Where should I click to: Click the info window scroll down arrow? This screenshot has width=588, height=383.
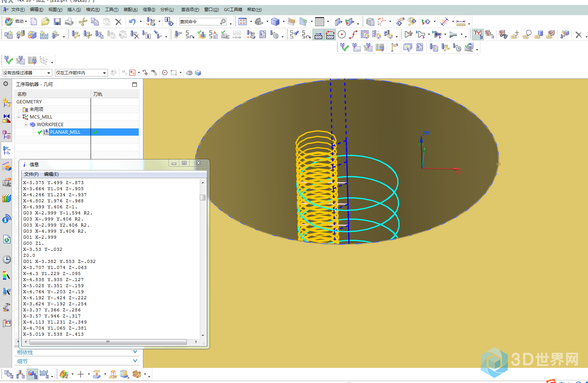click(x=203, y=335)
